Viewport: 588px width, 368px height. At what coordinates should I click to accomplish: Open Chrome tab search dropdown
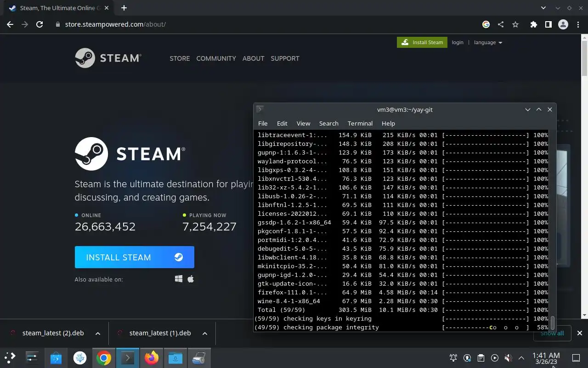543,8
